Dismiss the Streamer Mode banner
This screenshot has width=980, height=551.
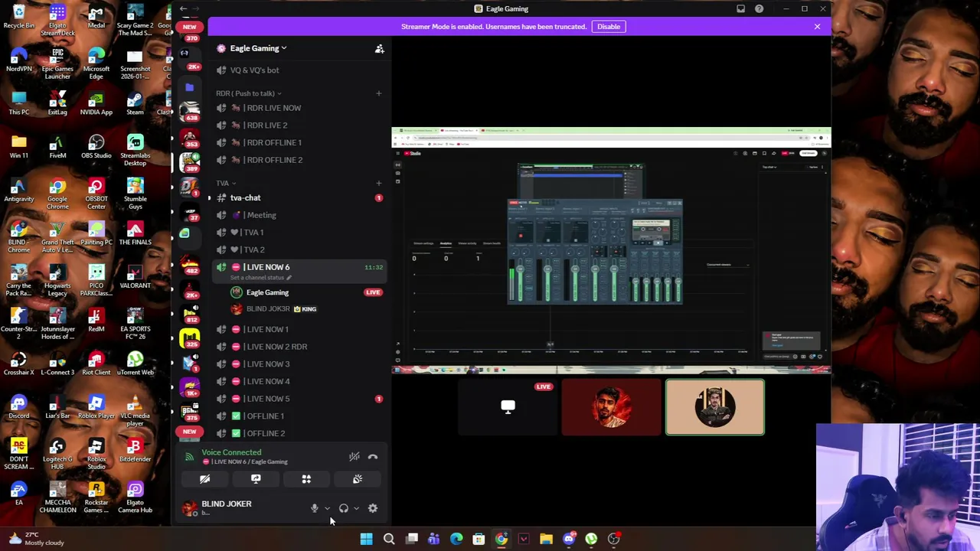click(817, 27)
